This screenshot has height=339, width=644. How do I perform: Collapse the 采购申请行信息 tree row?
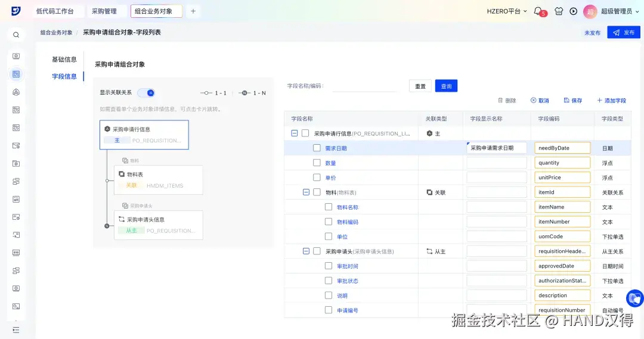pyautogui.click(x=295, y=133)
